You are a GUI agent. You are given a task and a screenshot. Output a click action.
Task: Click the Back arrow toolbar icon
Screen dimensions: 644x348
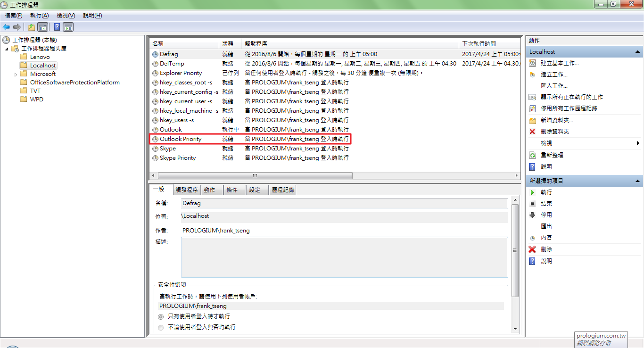pos(6,27)
